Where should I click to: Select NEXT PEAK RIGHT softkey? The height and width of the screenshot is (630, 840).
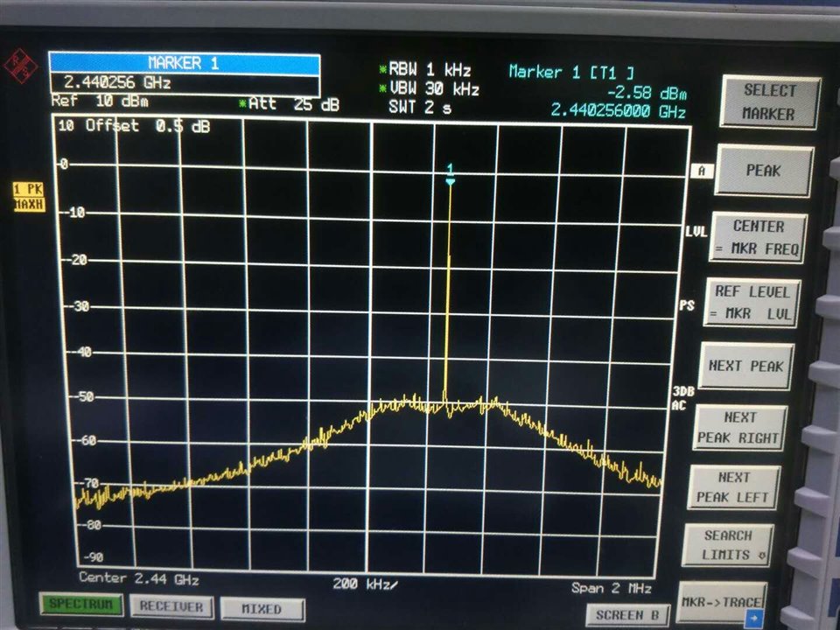pyautogui.click(x=739, y=428)
